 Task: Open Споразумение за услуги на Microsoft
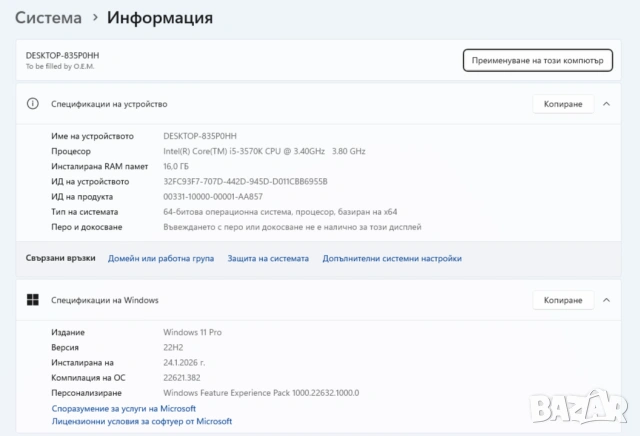coord(124,408)
